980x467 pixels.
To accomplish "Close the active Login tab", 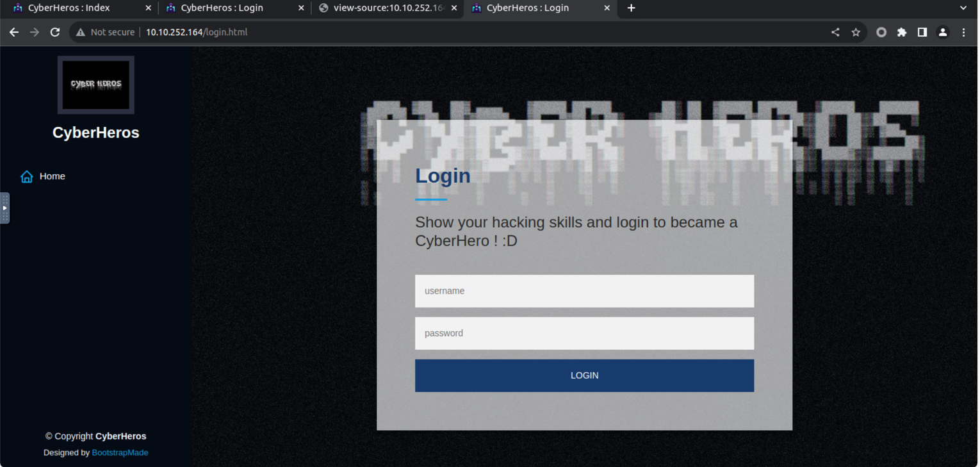I will [607, 8].
